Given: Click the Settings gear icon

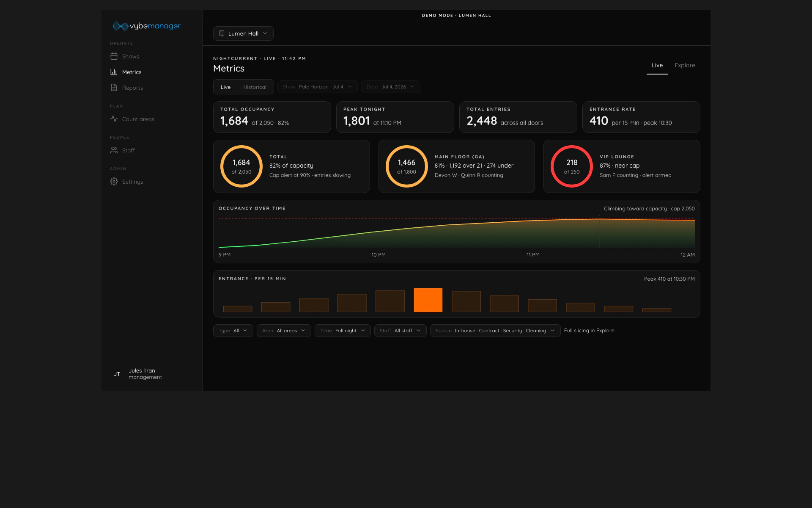Looking at the screenshot, I should click(x=114, y=182).
